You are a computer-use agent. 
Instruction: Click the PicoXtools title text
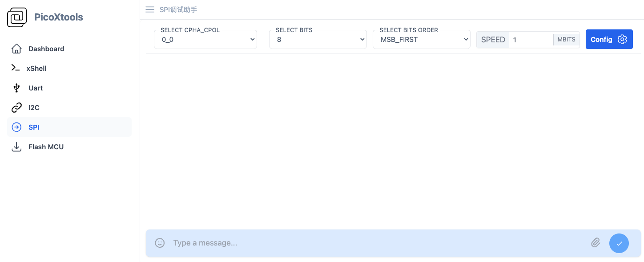59,17
